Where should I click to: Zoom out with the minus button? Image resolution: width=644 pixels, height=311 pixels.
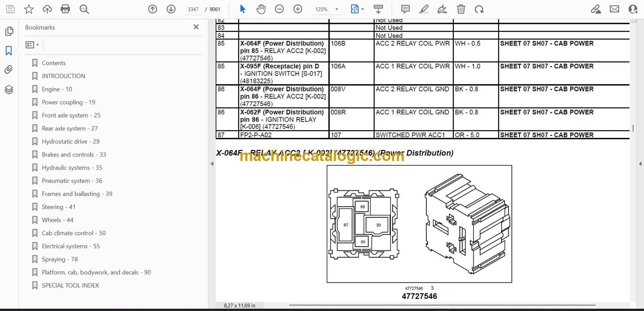click(x=279, y=9)
